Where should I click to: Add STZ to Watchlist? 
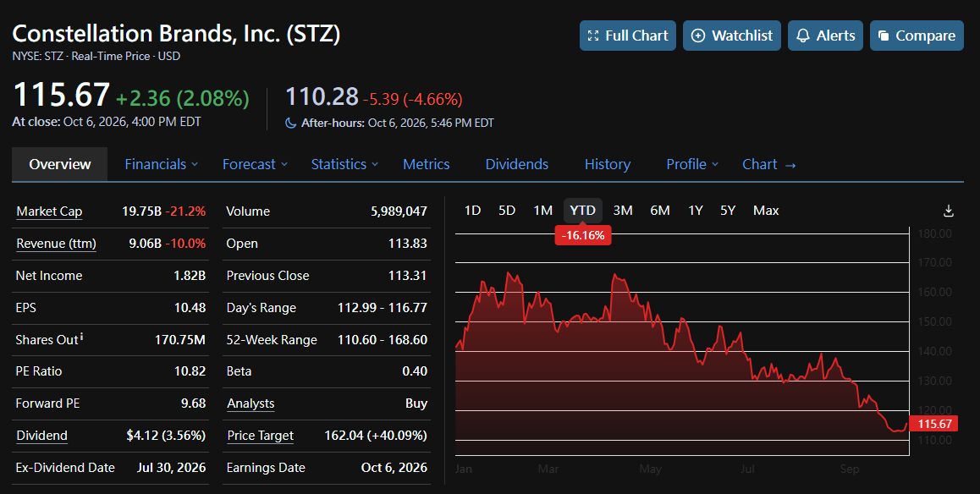pyautogui.click(x=732, y=36)
